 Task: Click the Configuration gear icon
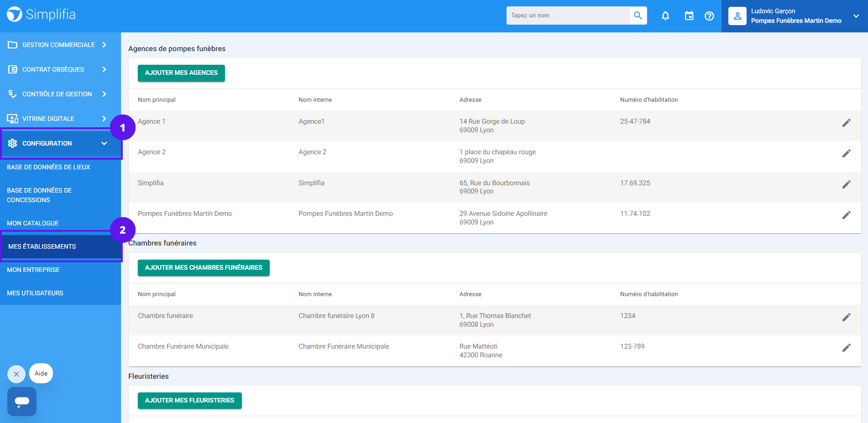[13, 143]
